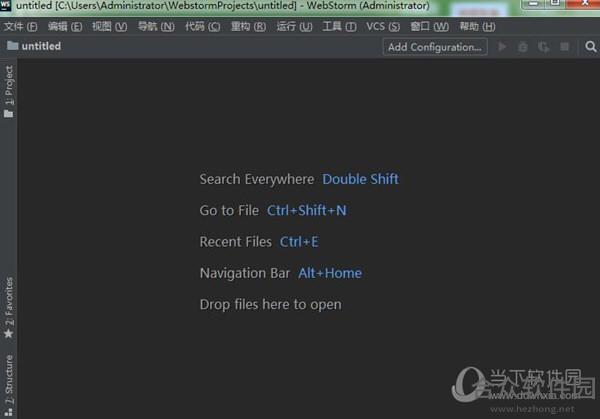Viewport: 600px width, 419px height.
Task: Open the 视图 (V) menu
Action: [x=109, y=26]
